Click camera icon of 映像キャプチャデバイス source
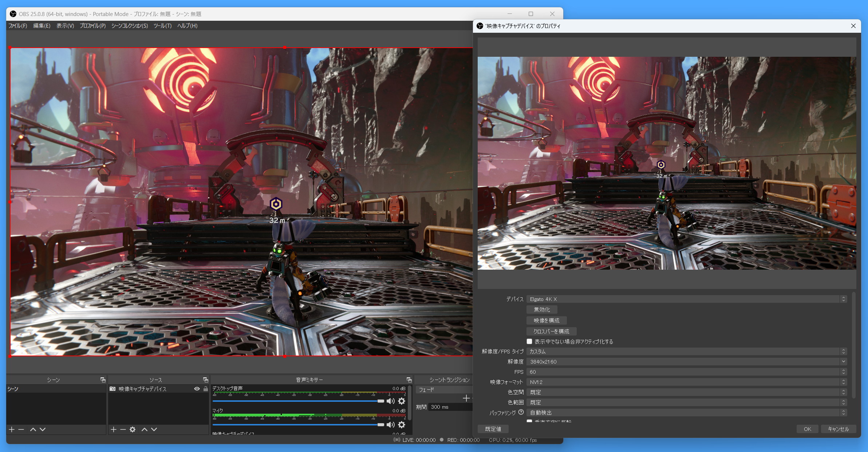The width and height of the screenshot is (868, 452). [113, 389]
